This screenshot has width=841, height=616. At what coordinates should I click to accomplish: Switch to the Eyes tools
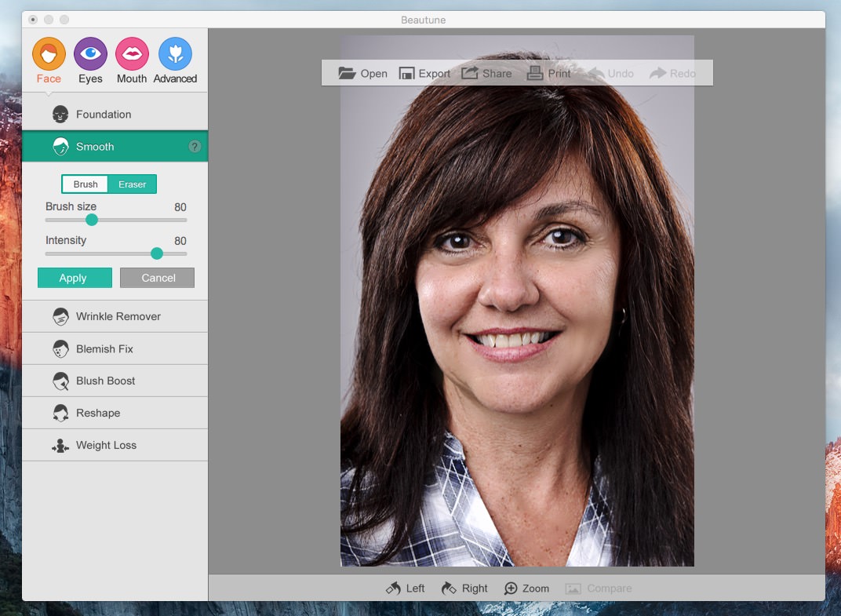pyautogui.click(x=90, y=54)
